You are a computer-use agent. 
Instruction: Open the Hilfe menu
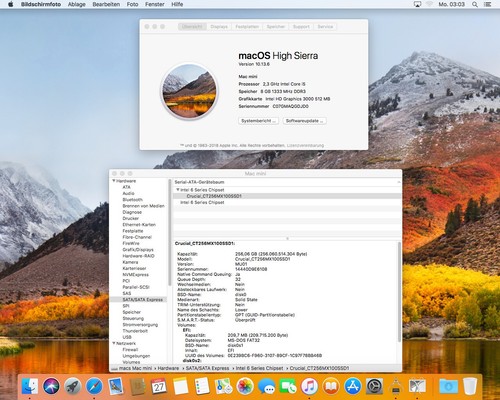click(177, 4)
